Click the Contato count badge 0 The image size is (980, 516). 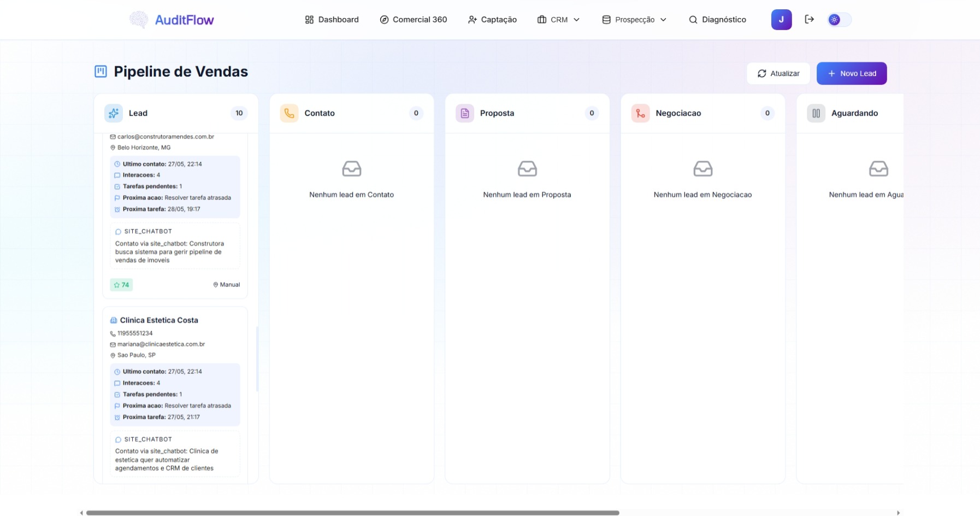tap(416, 113)
